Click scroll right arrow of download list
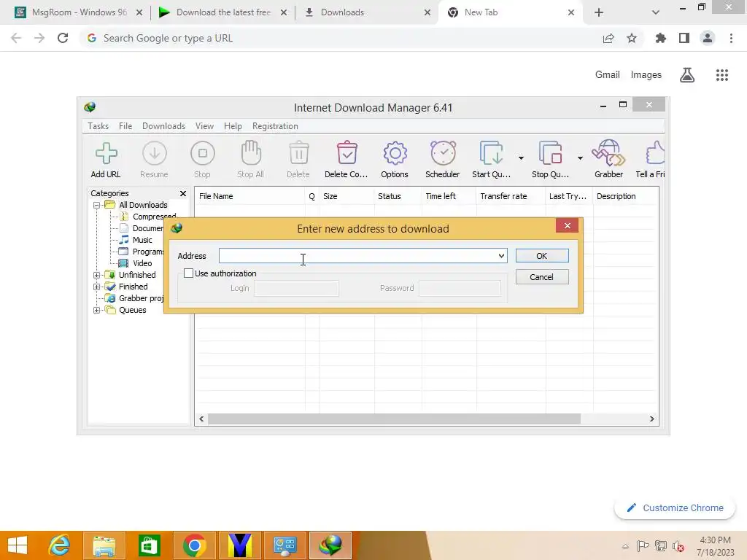The width and height of the screenshot is (747, 560). click(651, 419)
